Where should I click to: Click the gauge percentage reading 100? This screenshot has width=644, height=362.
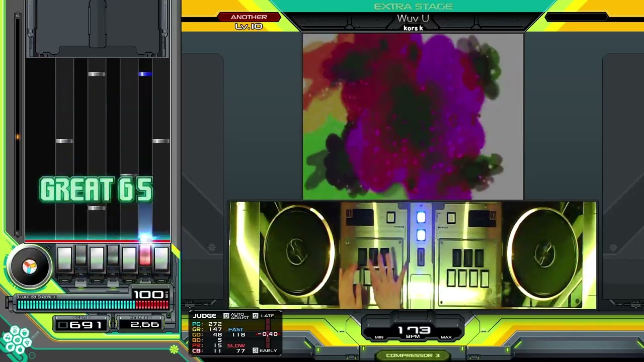tap(148, 295)
